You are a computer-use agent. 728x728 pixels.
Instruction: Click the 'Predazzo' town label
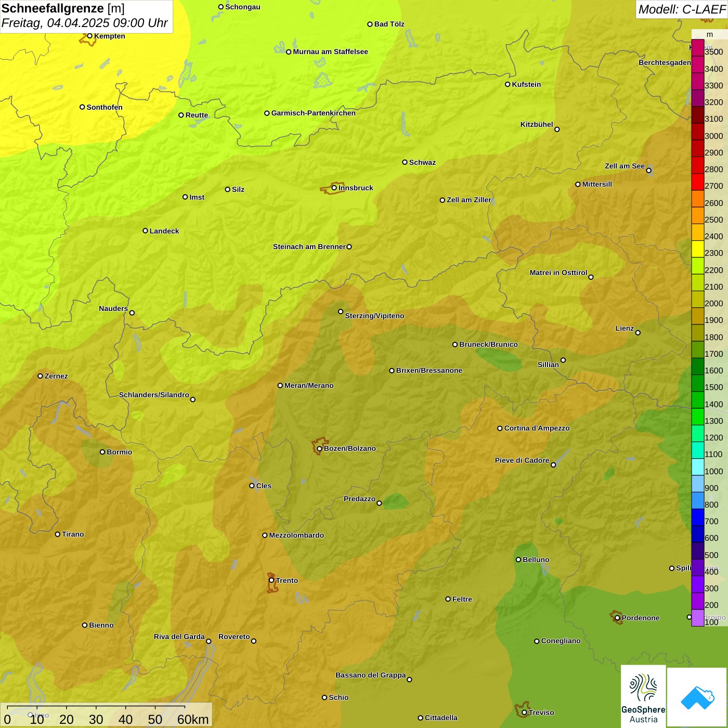pyautogui.click(x=359, y=499)
